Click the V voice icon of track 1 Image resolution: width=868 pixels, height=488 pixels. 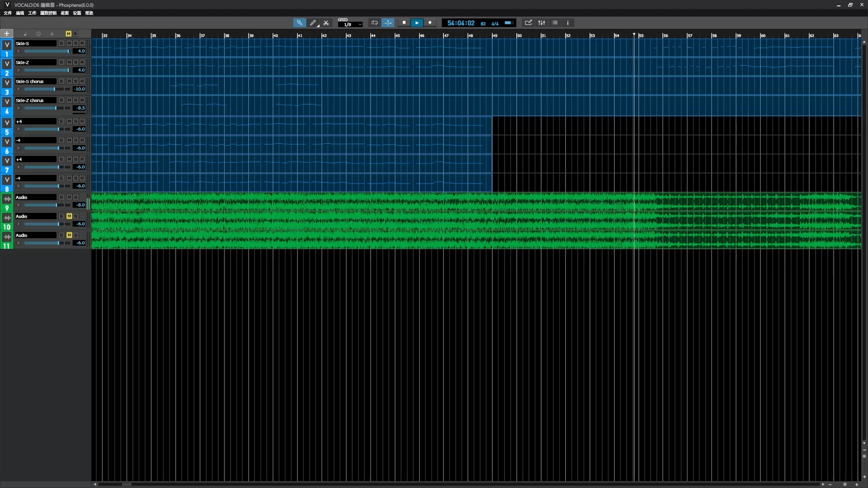(7, 45)
